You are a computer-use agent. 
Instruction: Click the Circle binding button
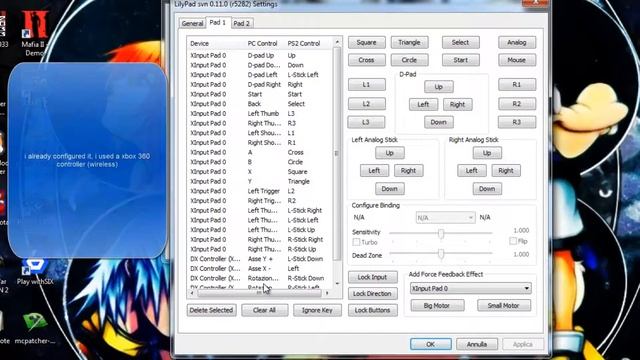(409, 60)
